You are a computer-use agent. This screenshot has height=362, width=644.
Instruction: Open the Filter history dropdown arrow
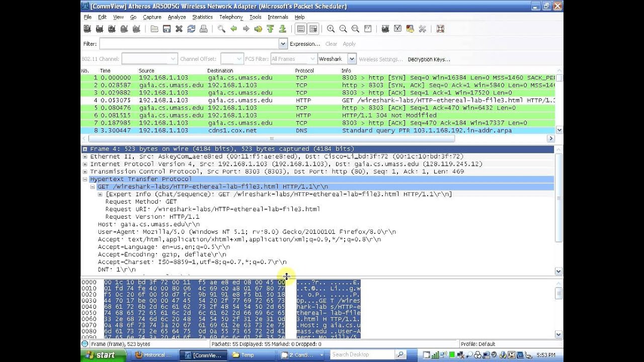283,44
